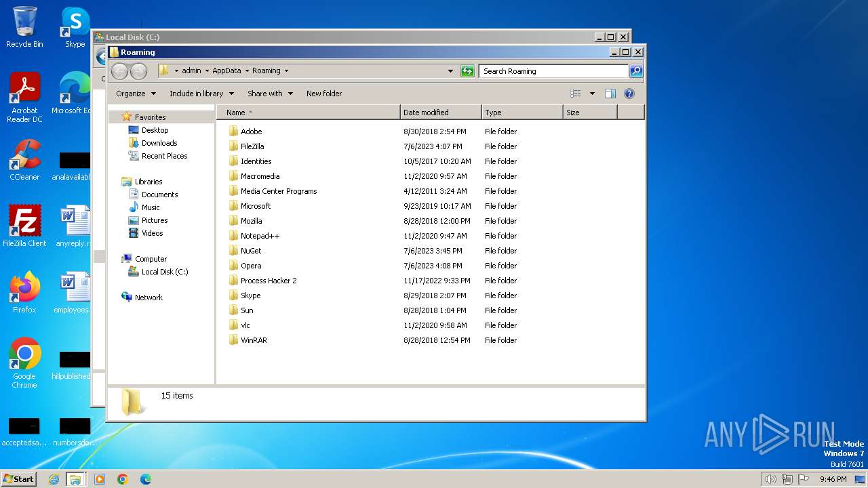
Task: Click the Start button
Action: pos(18,479)
